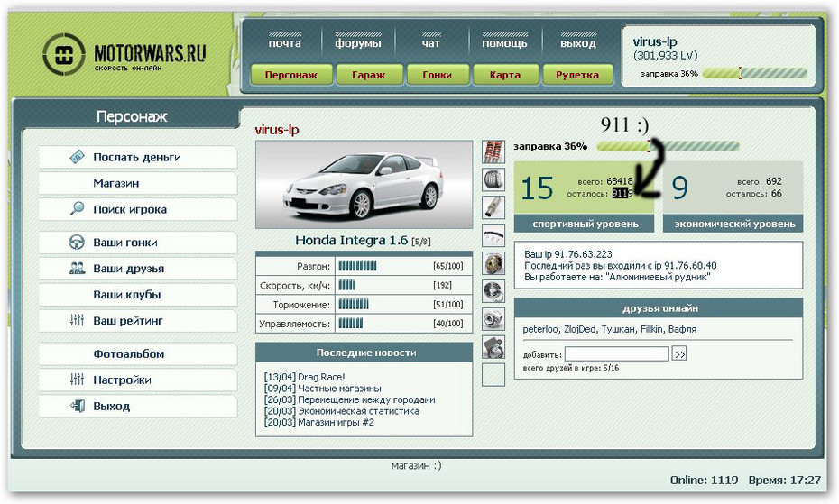
Task: Click friend ZlojDed in online list
Action: click(x=580, y=329)
